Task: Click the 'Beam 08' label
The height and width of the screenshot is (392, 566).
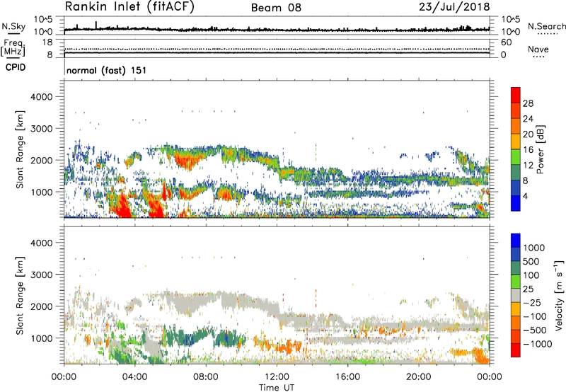Action: (276, 8)
